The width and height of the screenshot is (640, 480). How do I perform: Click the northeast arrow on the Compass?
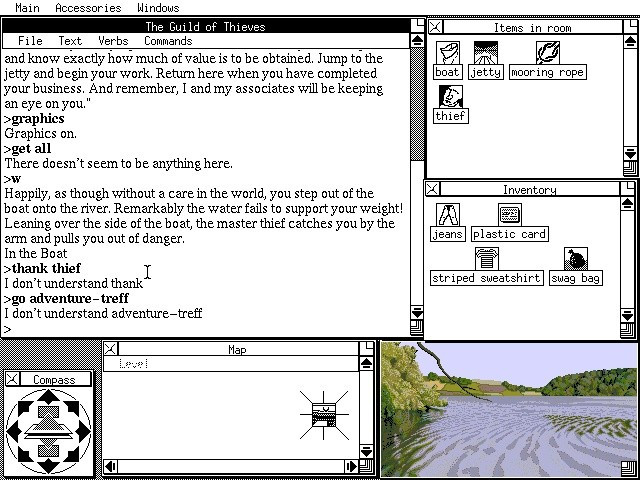(x=72, y=408)
